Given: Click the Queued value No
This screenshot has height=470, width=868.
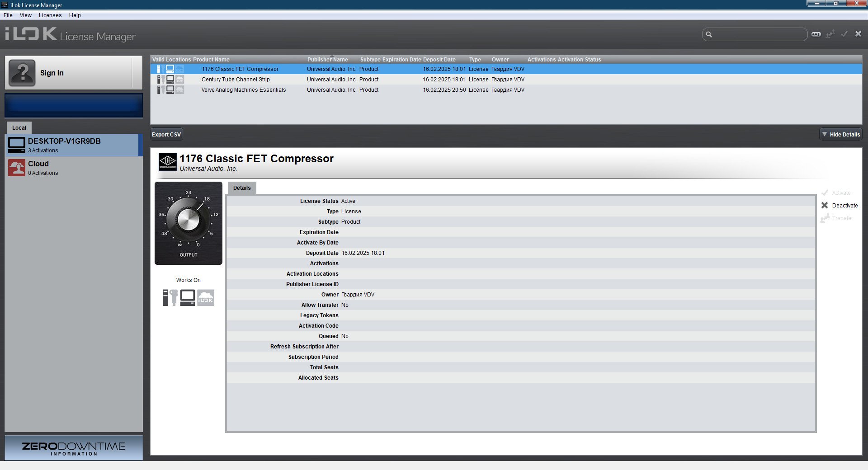Looking at the screenshot, I should coord(345,336).
